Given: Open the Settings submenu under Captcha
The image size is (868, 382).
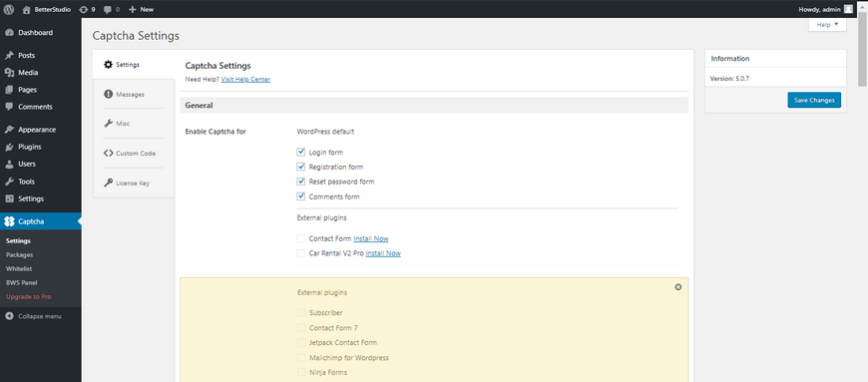Looking at the screenshot, I should pos(18,240).
